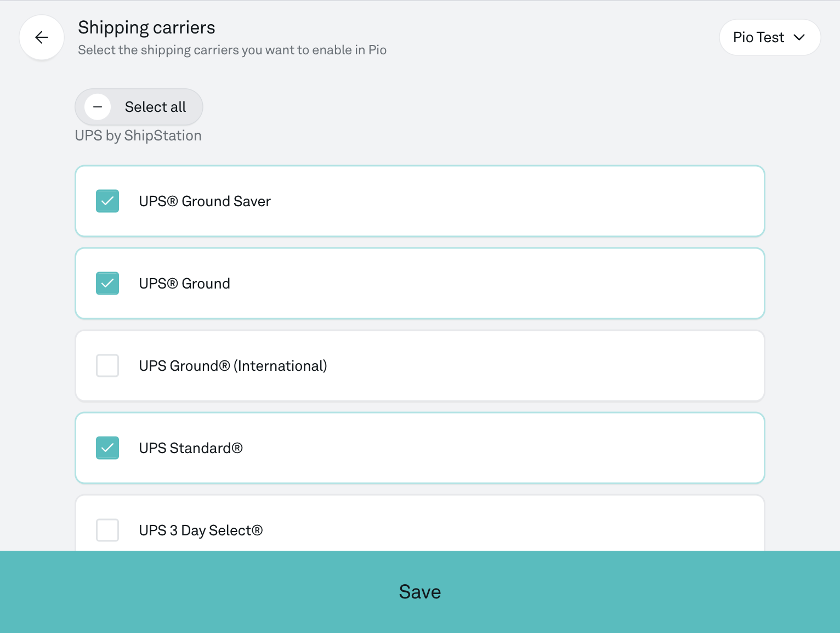The width and height of the screenshot is (840, 633).
Task: Click the Select all label text
Action: click(x=155, y=107)
